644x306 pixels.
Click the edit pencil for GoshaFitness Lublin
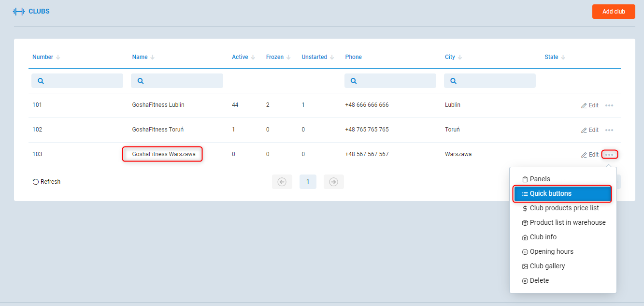click(584, 105)
